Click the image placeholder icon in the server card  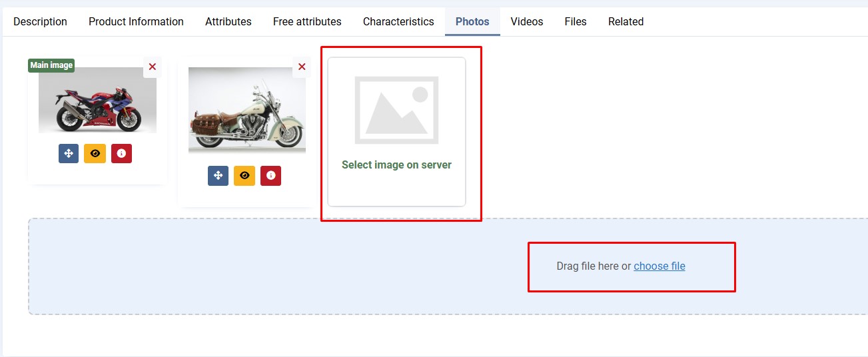[396, 110]
